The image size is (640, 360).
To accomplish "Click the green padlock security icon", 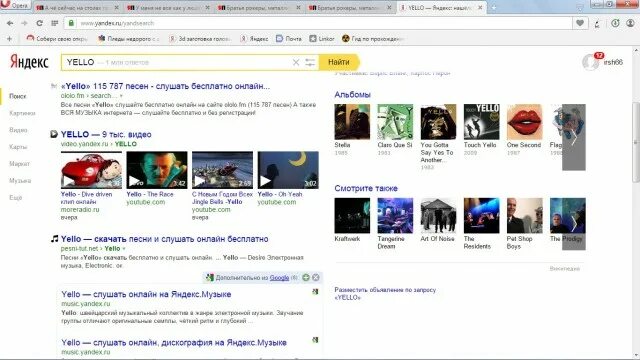I will pyautogui.click(x=71, y=23).
